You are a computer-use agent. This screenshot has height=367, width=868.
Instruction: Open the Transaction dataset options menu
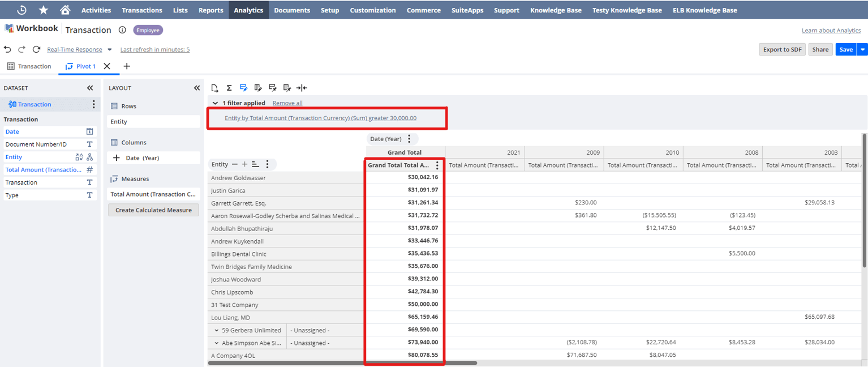(x=94, y=104)
